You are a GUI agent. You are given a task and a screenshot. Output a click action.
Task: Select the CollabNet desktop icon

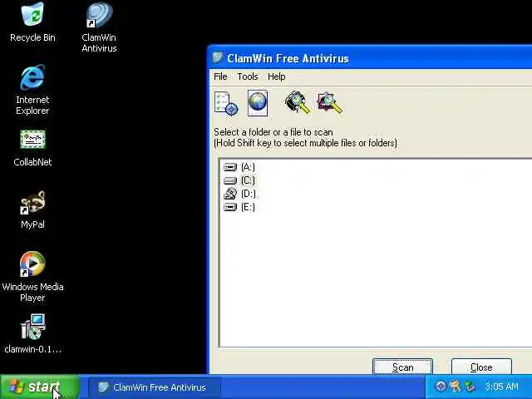coord(32,148)
